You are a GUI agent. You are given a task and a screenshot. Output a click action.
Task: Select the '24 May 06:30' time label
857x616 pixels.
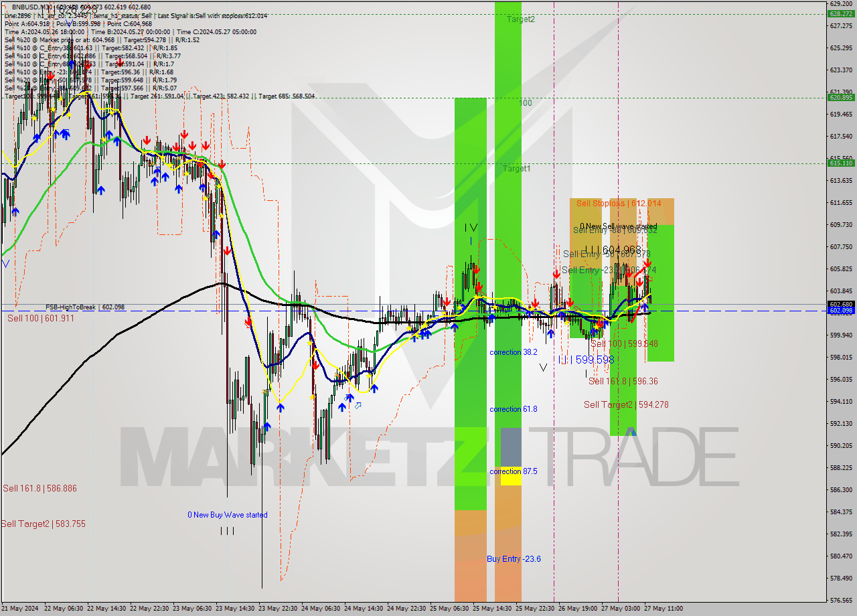(x=321, y=609)
